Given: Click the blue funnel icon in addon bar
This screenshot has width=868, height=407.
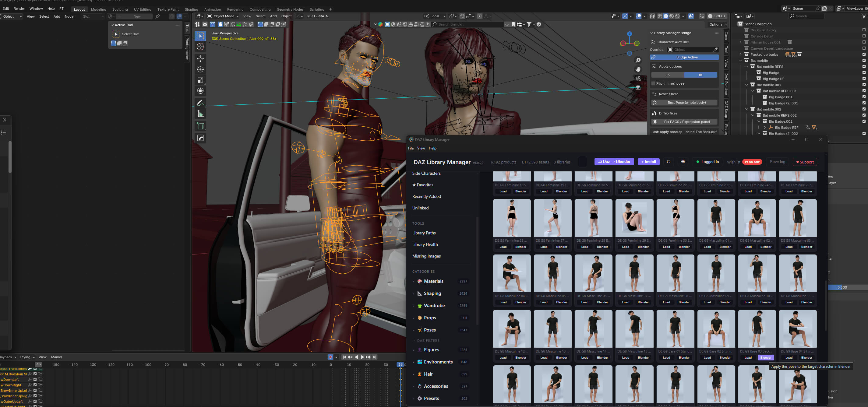Looking at the screenshot, I should pyautogui.click(x=213, y=24).
